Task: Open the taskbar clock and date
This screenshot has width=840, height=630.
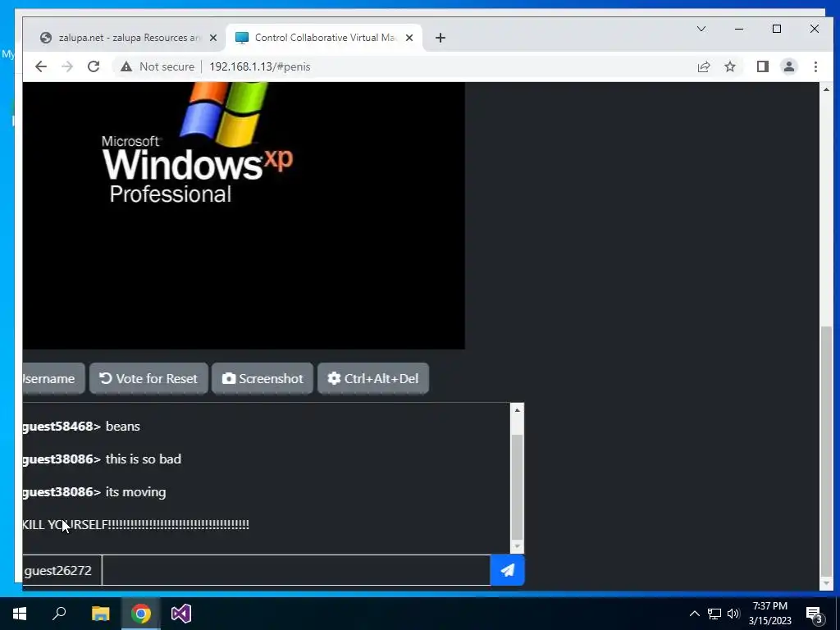Action: [x=769, y=614]
